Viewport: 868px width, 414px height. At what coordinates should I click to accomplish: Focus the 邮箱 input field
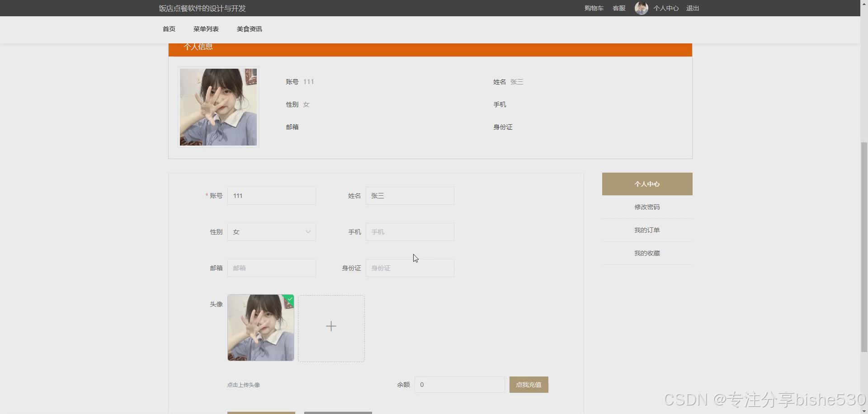[271, 268]
